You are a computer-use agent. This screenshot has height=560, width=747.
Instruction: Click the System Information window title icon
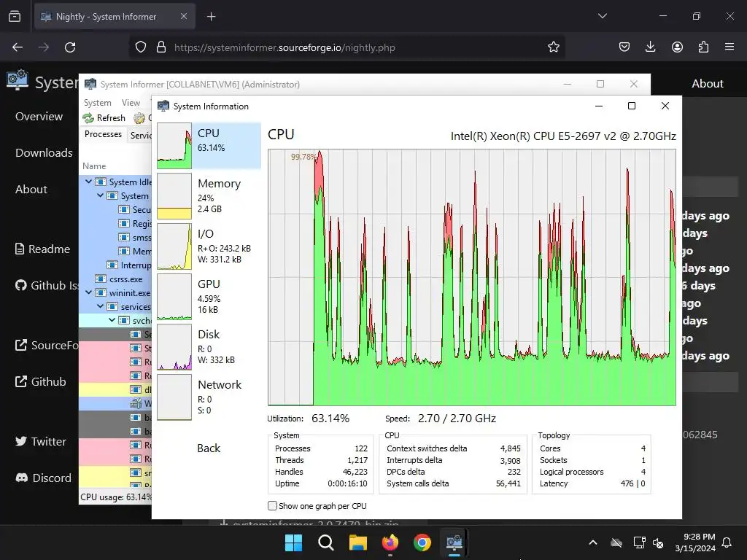(163, 106)
